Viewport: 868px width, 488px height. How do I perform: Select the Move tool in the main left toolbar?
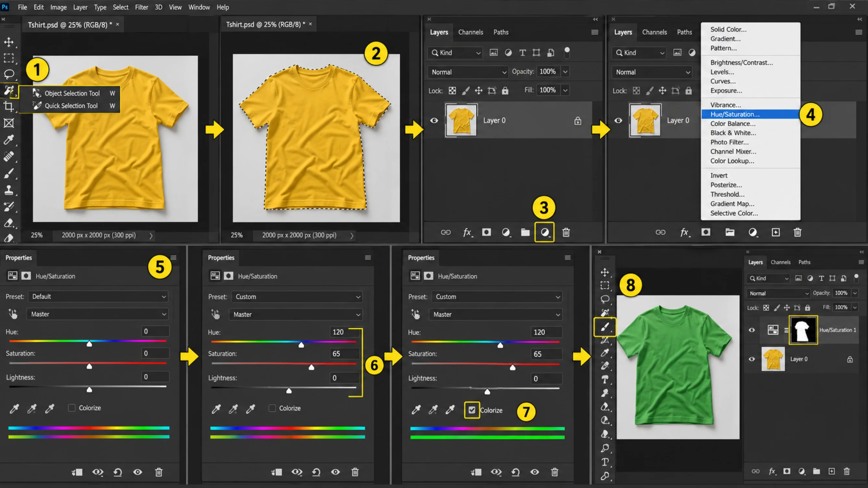(x=9, y=42)
